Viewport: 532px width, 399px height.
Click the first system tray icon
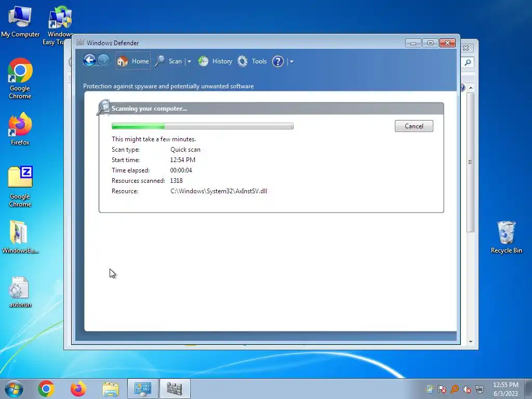[x=430, y=389]
